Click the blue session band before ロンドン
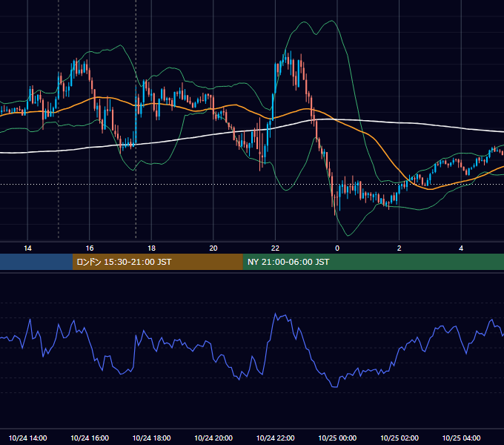This screenshot has height=445, width=504. tap(36, 262)
